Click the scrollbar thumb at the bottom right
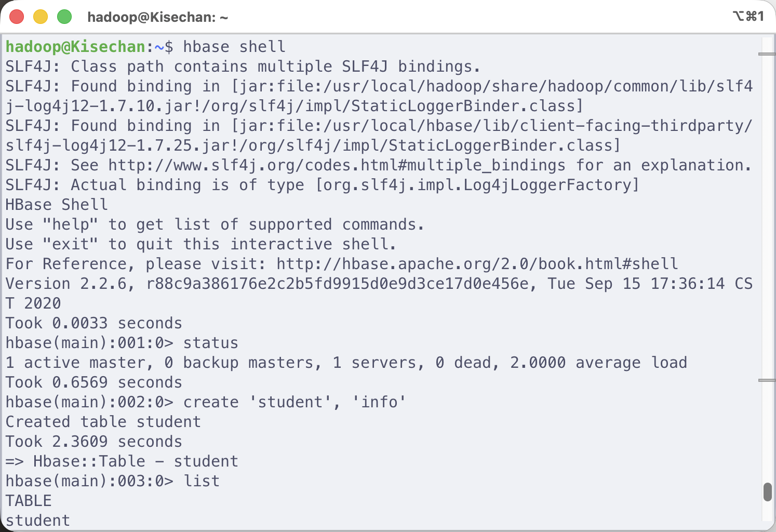Viewport: 776px width, 532px height. [767, 491]
